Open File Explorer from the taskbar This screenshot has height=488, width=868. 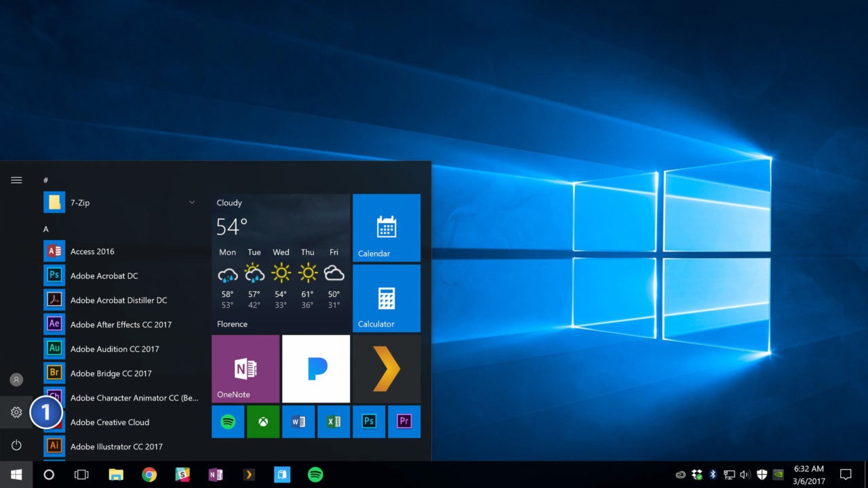116,474
